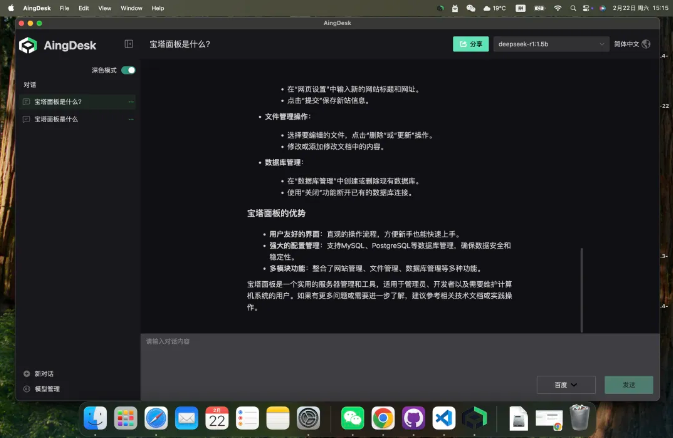Screen dimensions: 673x438
Task: Collapse the sidebar with the panel icon
Action: click(x=129, y=44)
